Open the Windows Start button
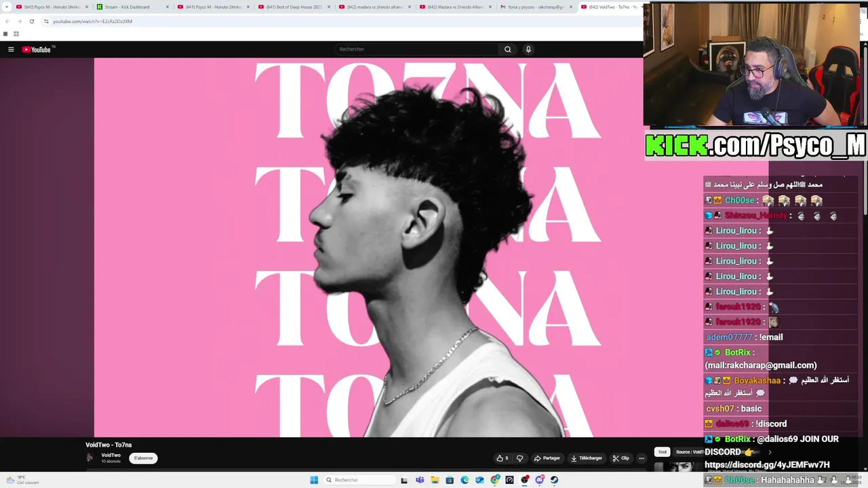Screen dimensions: 868x488 pyautogui.click(x=314, y=480)
